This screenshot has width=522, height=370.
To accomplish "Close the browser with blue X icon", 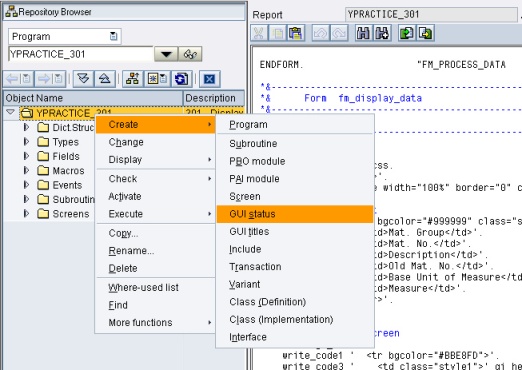I will [x=209, y=79].
